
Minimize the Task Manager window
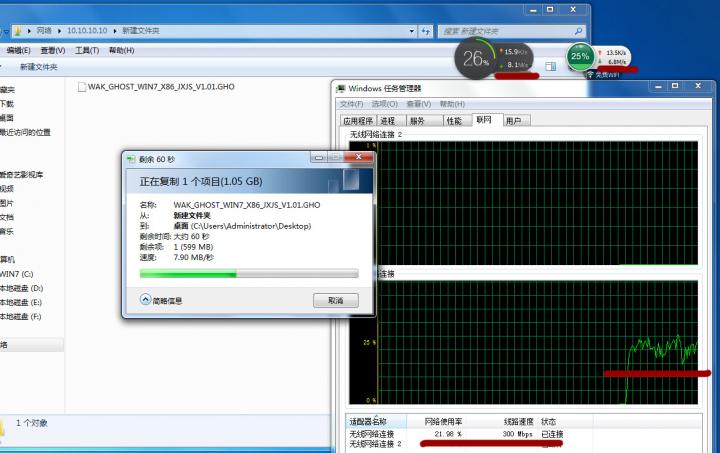pyautogui.click(x=658, y=86)
